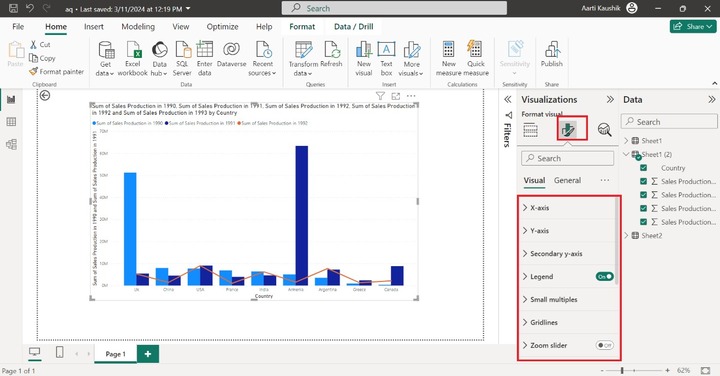Image resolution: width=720 pixels, height=376 pixels.
Task: Collapse the Sheet1 (2) table
Action: click(626, 154)
